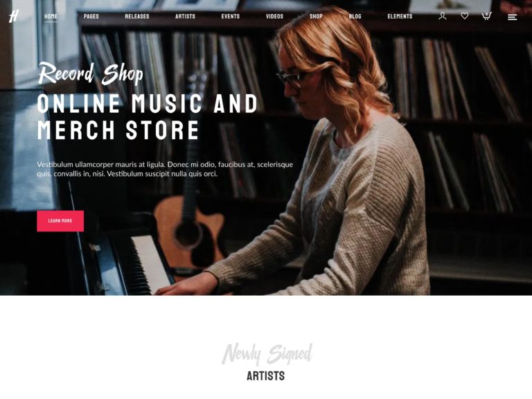The width and height of the screenshot is (532, 399).
Task: Click the Online Music and Merch Store headline
Action: pyautogui.click(x=148, y=117)
